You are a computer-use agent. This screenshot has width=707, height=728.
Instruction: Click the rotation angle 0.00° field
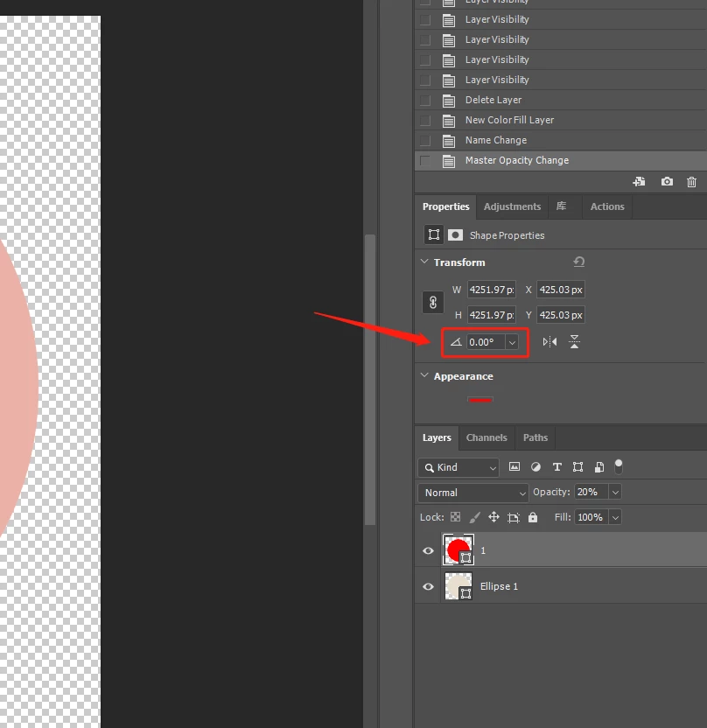point(486,343)
